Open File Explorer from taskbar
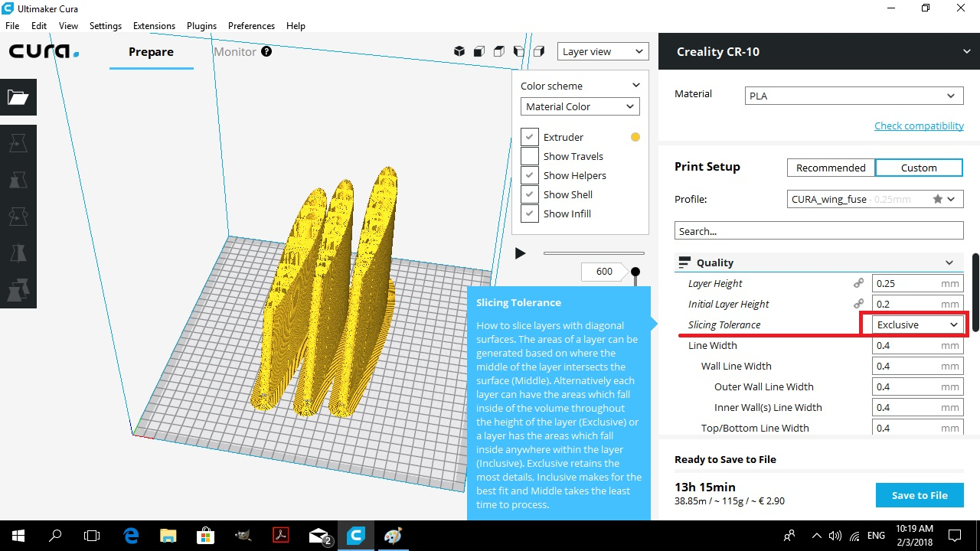The image size is (980, 551). click(168, 536)
